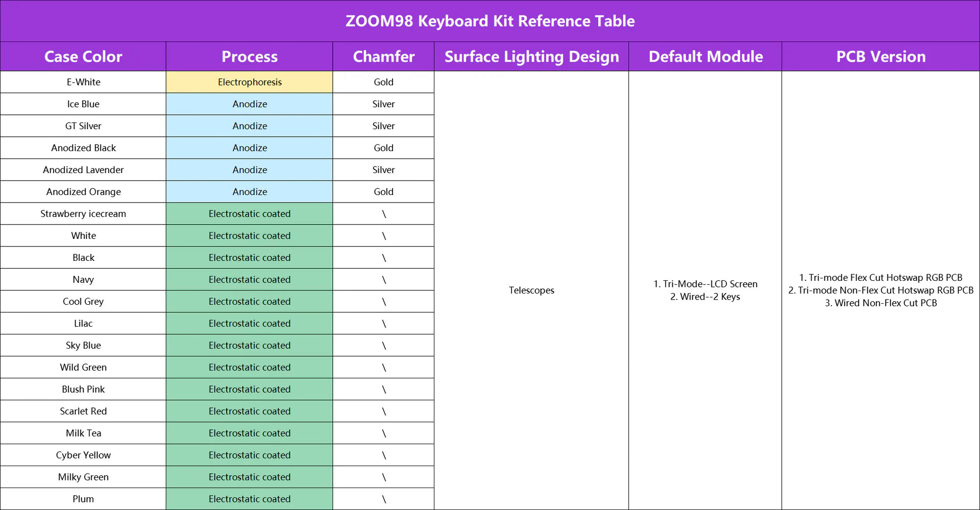Select the Telescopes cell
The height and width of the screenshot is (510, 980).
coord(531,290)
